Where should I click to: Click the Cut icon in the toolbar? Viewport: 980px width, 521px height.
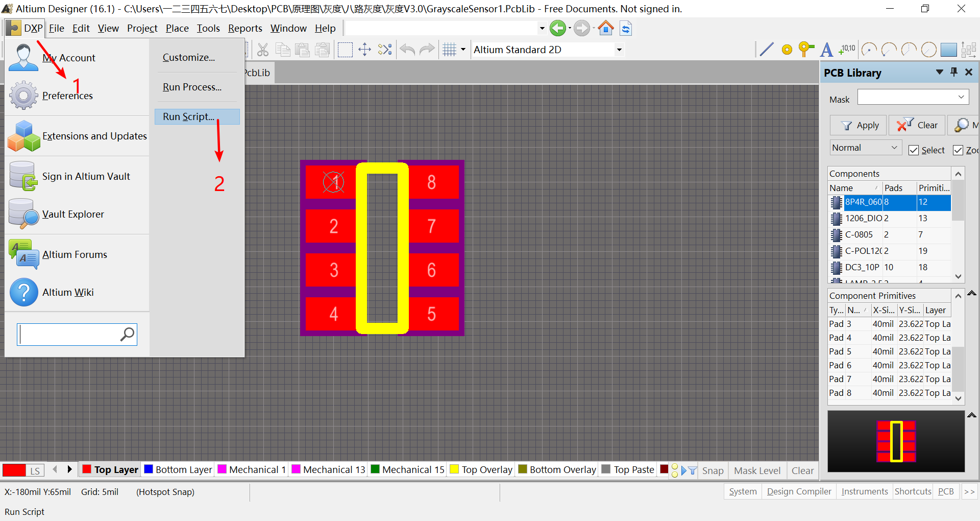coord(262,49)
